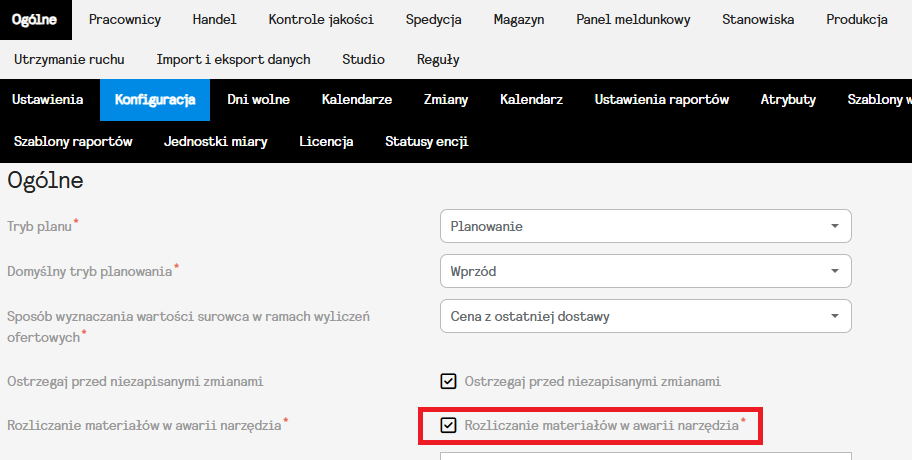
Task: Go to the Handel module
Action: point(215,20)
